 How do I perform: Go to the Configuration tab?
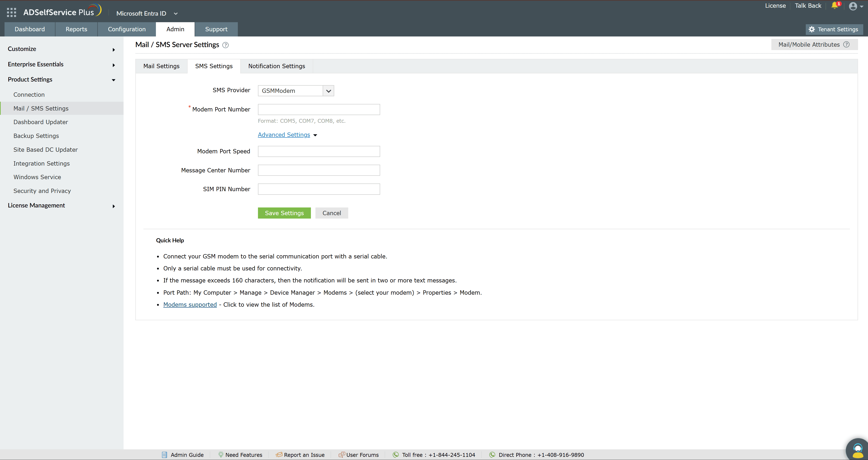pyautogui.click(x=127, y=29)
